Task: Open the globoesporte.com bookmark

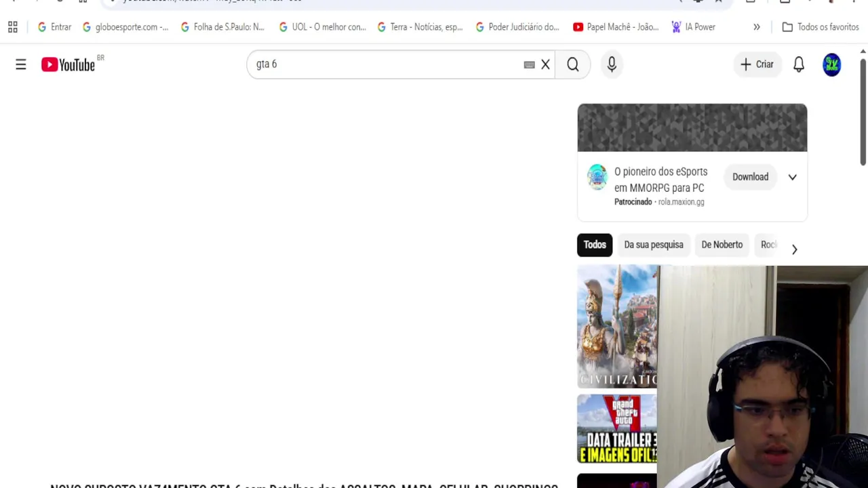Action: tap(125, 27)
